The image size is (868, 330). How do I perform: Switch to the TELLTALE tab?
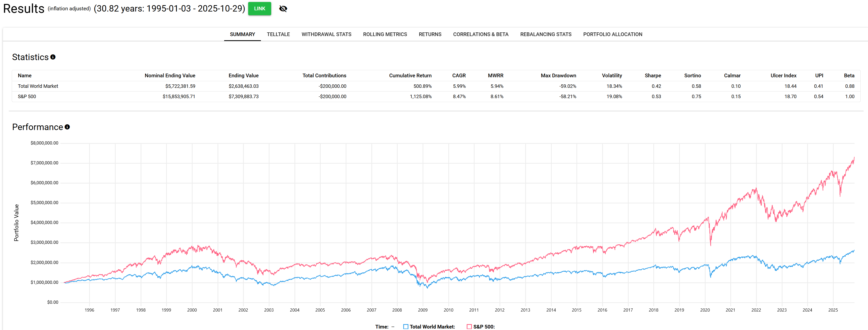[x=278, y=34]
